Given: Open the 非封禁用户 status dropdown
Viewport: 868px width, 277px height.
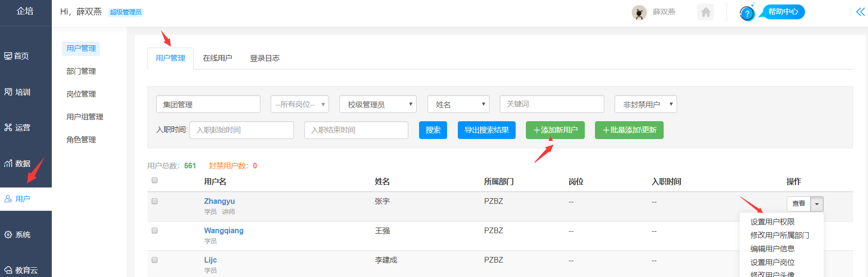Looking at the screenshot, I should 645,104.
